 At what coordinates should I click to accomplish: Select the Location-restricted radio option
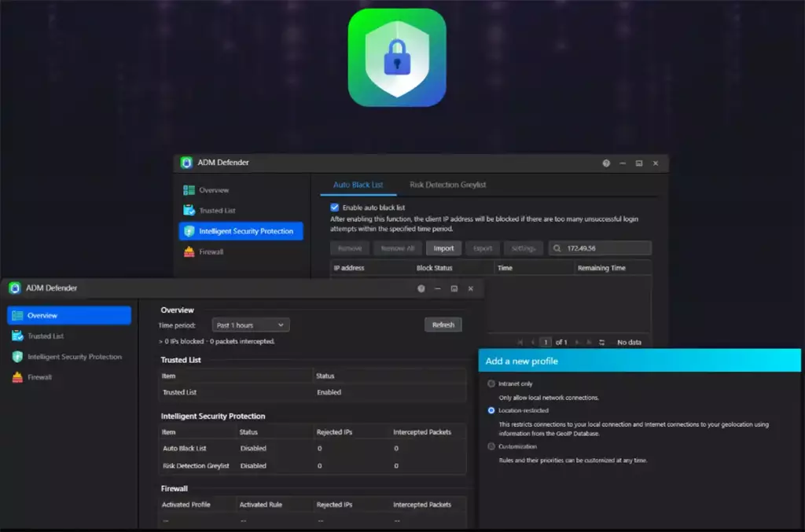coord(491,410)
